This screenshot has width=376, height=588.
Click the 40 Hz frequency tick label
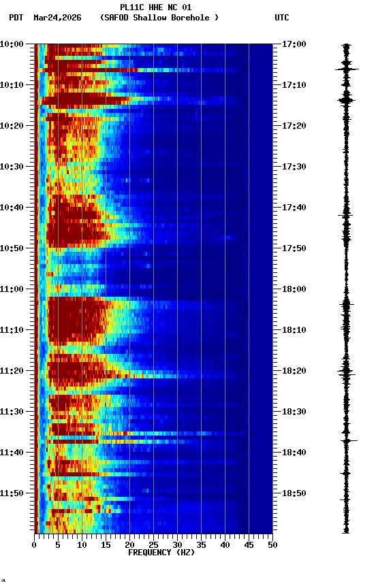tap(225, 546)
